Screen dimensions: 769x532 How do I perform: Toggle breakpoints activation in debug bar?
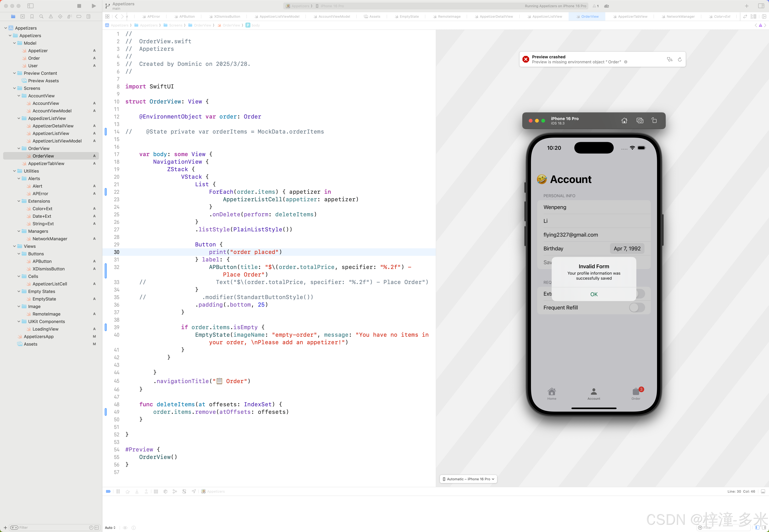pyautogui.click(x=108, y=491)
